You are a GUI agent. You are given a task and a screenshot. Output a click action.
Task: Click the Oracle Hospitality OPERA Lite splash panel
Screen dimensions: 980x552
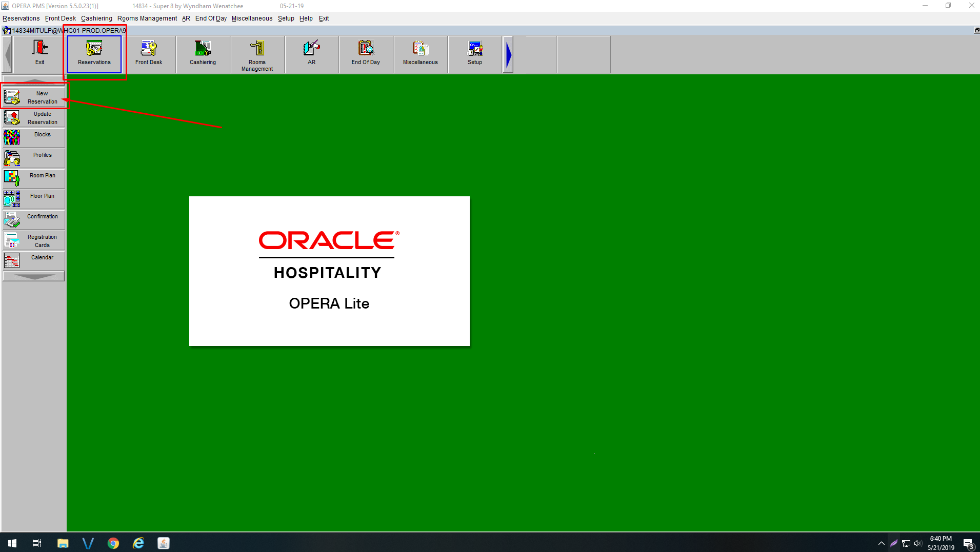pos(329,271)
